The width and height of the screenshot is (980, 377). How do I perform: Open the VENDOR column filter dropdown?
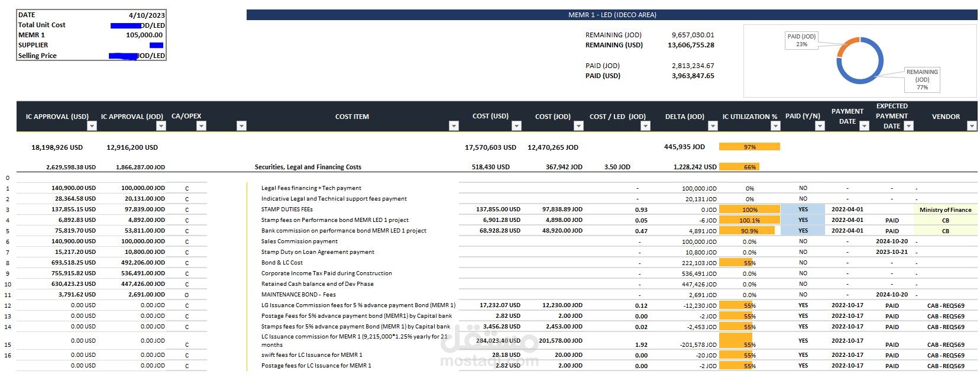pos(971,126)
